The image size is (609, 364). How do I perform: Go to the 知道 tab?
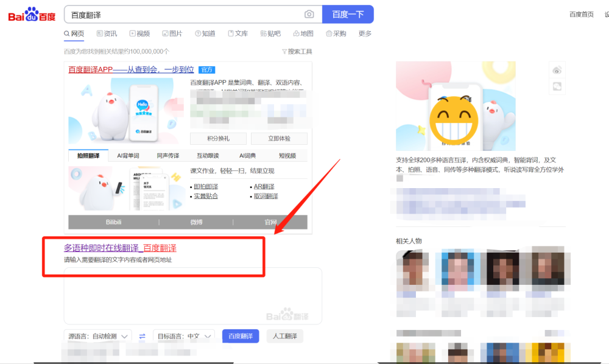[x=205, y=33]
